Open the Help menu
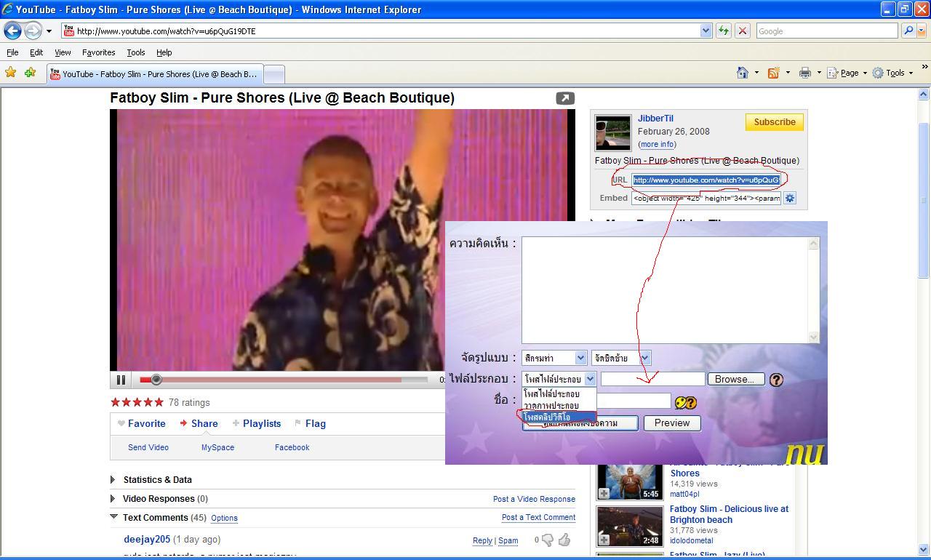 click(x=164, y=52)
